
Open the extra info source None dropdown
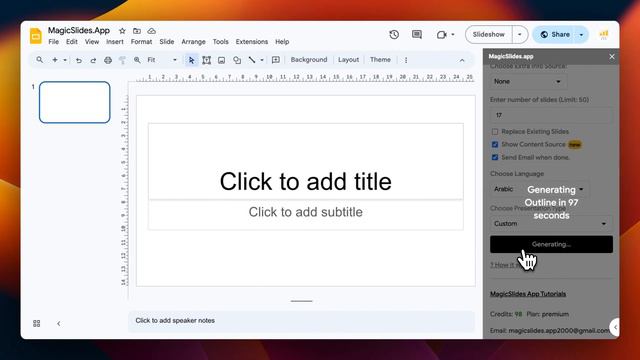click(528, 82)
